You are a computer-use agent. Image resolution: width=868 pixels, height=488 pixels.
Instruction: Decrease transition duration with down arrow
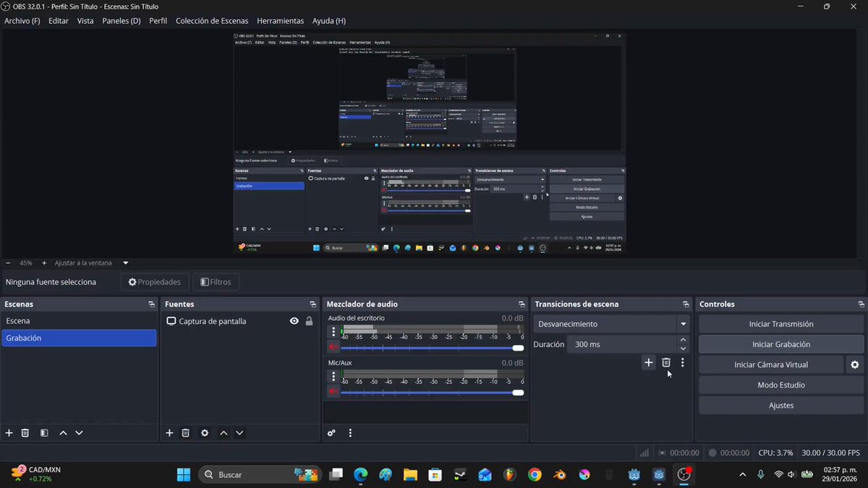point(684,348)
